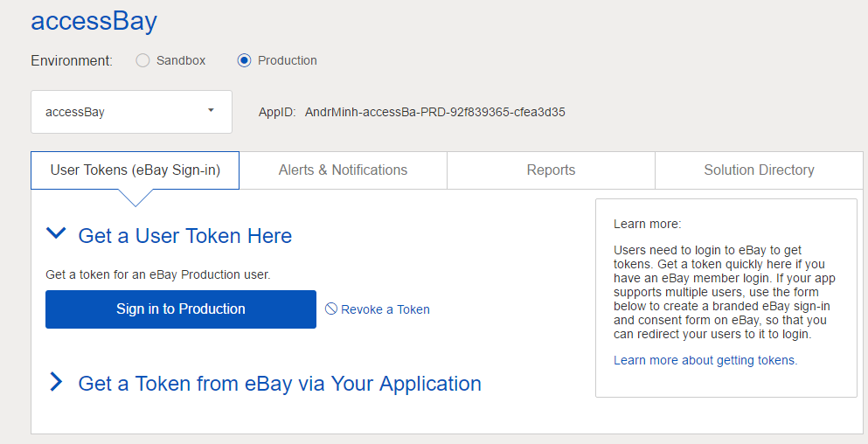Switch to the Alerts & Notifications tab

pyautogui.click(x=343, y=170)
